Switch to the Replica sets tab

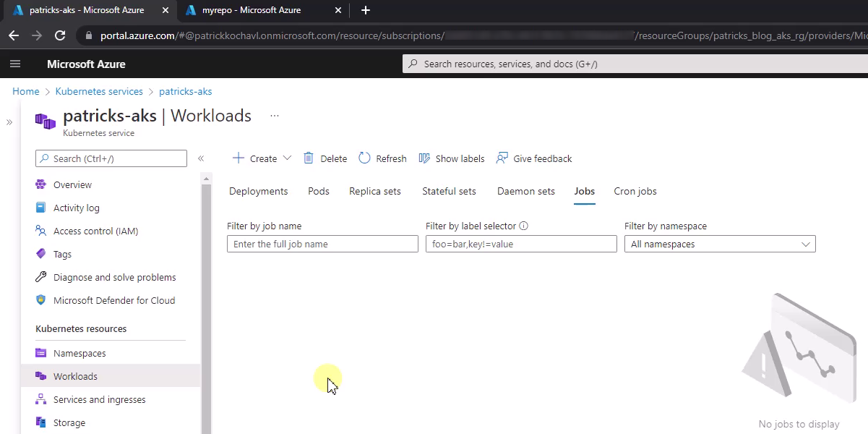(x=375, y=191)
